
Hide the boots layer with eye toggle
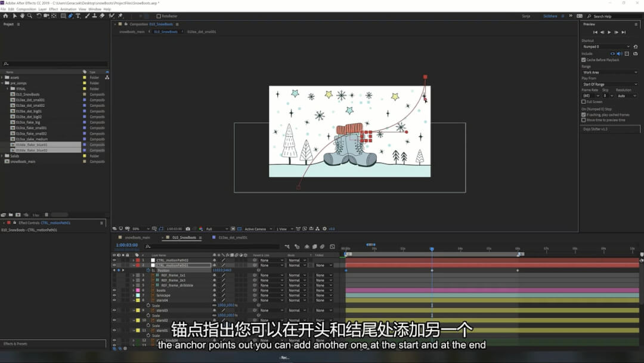pyautogui.click(x=114, y=290)
